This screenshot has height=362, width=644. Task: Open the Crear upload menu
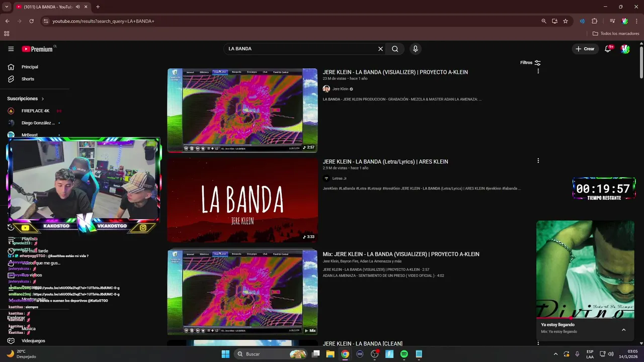[x=585, y=49]
